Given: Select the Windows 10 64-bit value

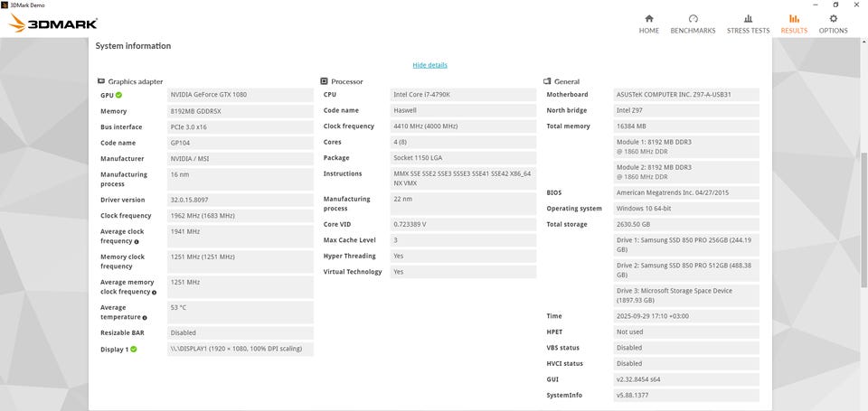Looking at the screenshot, I should click(x=686, y=209).
